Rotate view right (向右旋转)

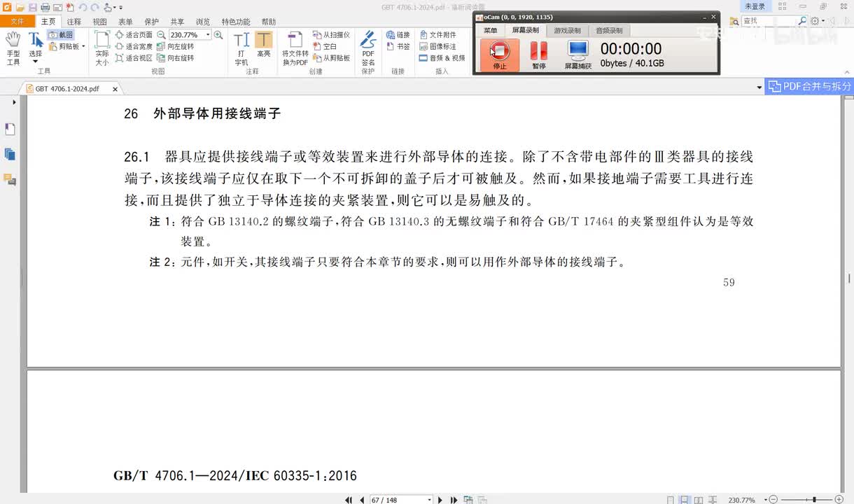[x=176, y=58]
